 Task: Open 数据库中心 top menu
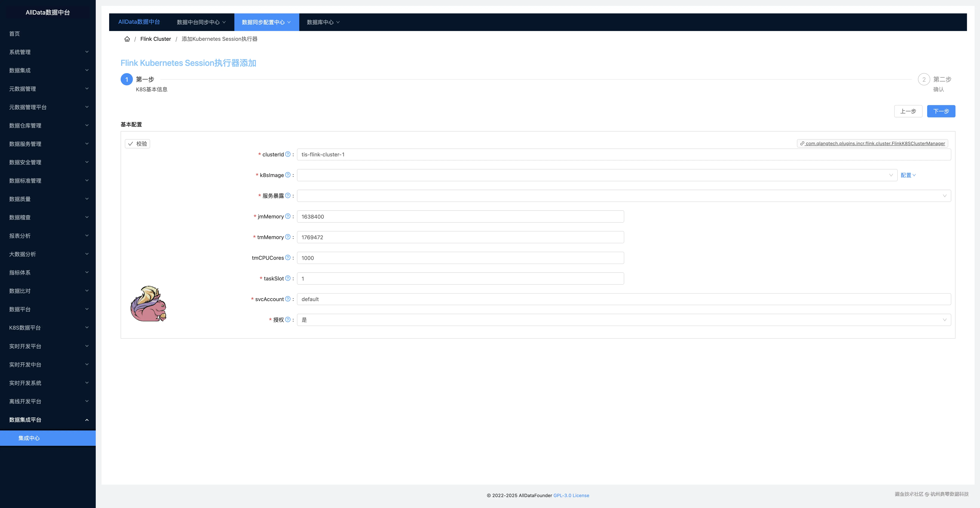coord(323,22)
